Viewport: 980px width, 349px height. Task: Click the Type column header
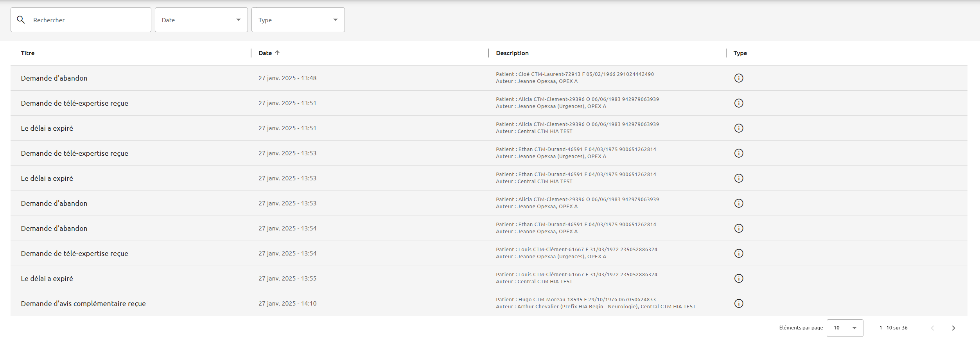coord(740,53)
